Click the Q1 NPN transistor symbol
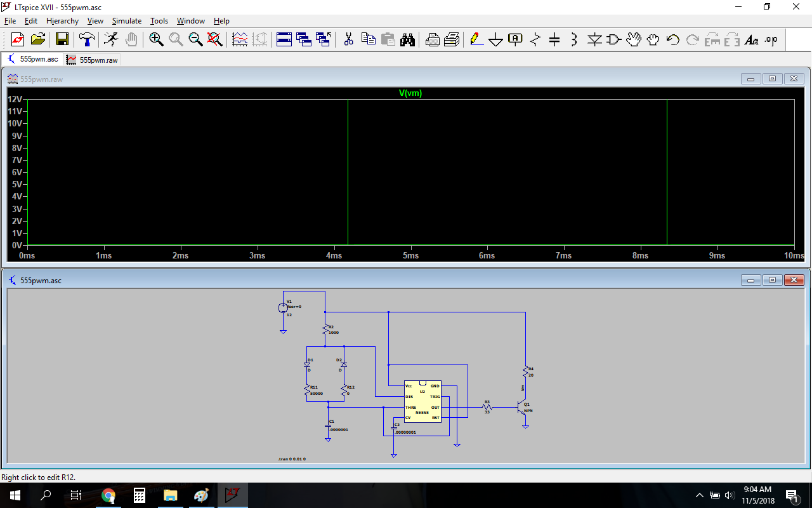 click(x=523, y=408)
